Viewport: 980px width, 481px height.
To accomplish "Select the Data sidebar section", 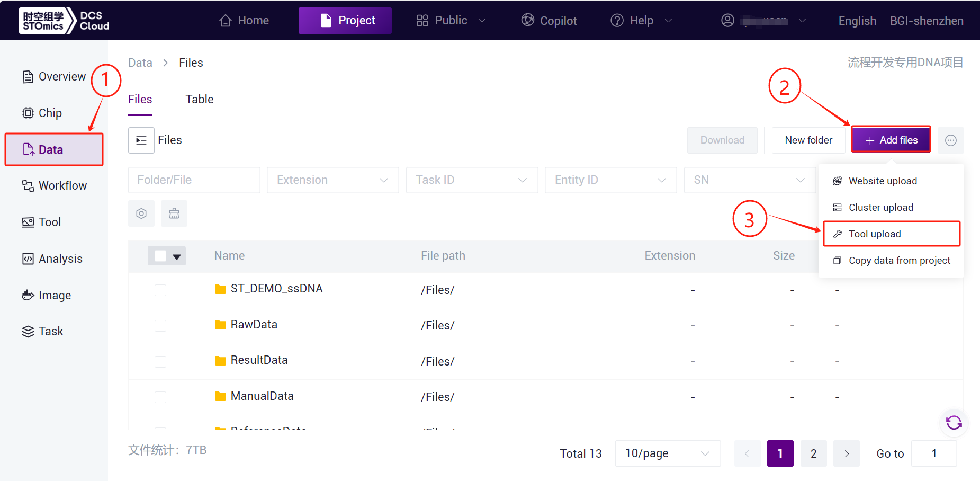I will pyautogui.click(x=53, y=149).
